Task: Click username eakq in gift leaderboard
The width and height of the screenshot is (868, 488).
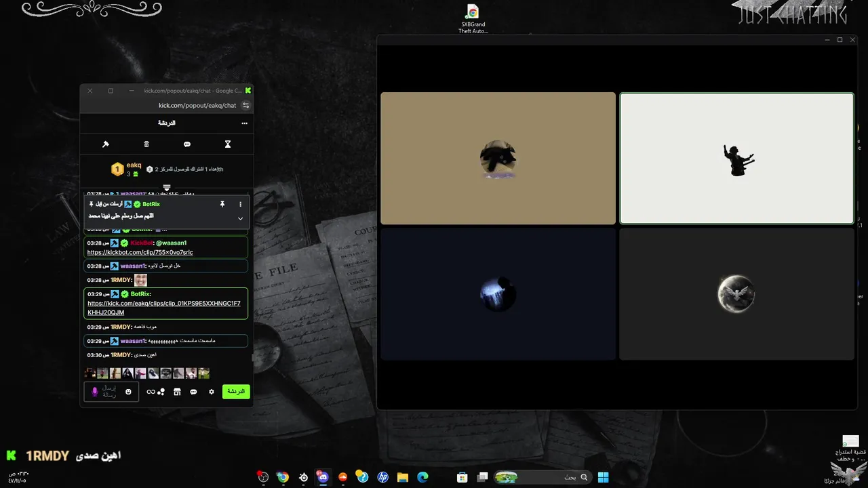Action: point(134,165)
